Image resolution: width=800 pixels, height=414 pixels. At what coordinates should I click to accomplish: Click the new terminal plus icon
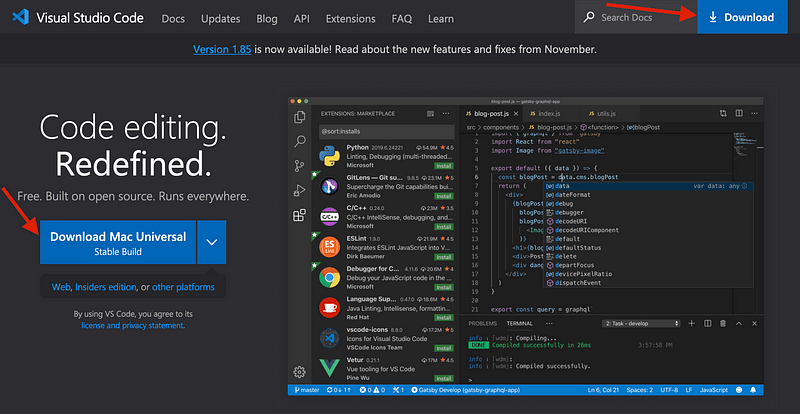[692, 324]
